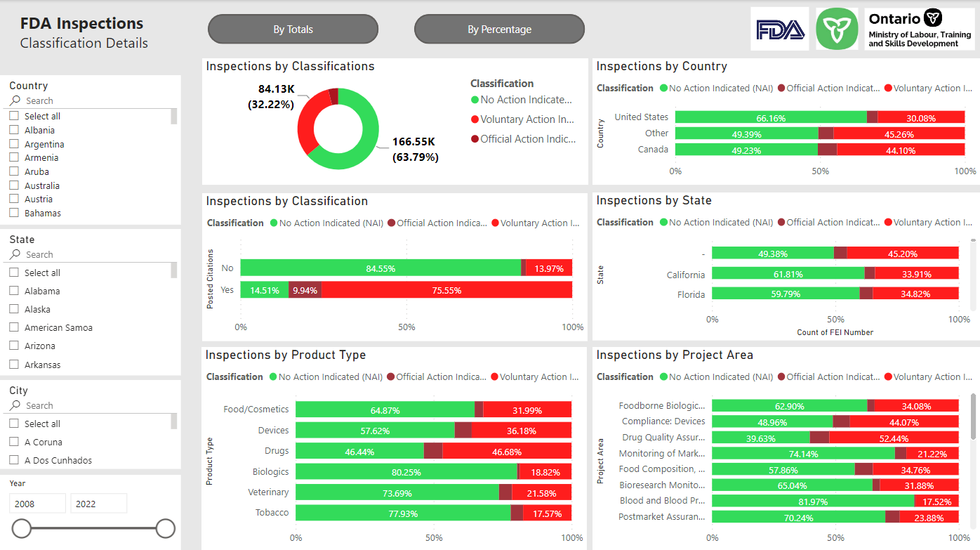The image size is (980, 550).
Task: Tick the California-adjacent Alaska state checkbox
Action: click(14, 309)
